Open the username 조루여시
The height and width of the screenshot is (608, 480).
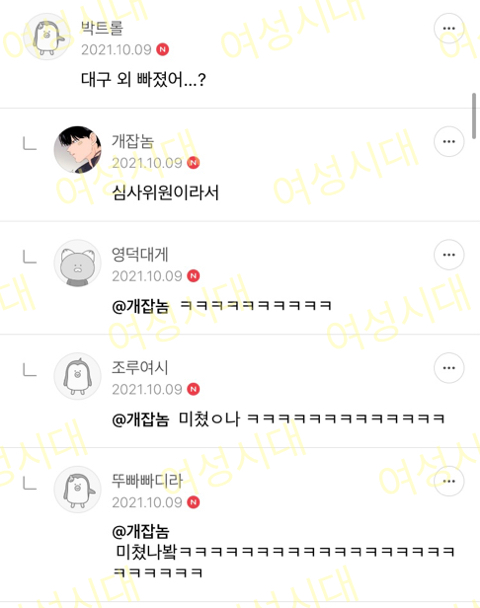click(x=140, y=368)
